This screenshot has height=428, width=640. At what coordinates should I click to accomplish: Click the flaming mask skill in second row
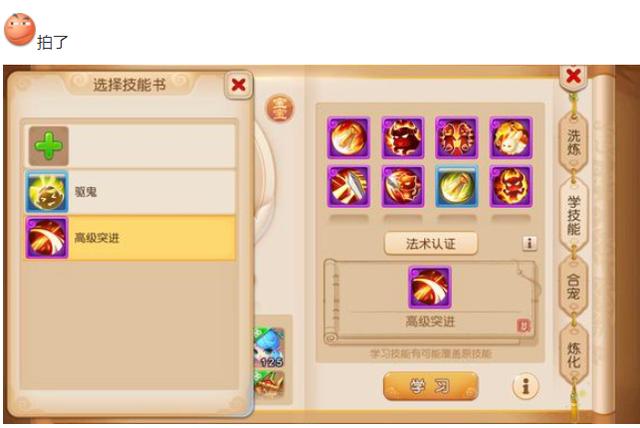tap(511, 186)
